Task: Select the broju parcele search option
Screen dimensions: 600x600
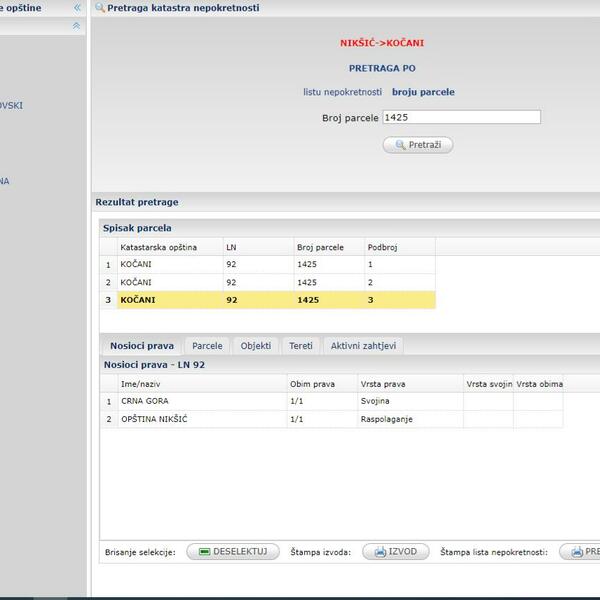Action: [423, 92]
